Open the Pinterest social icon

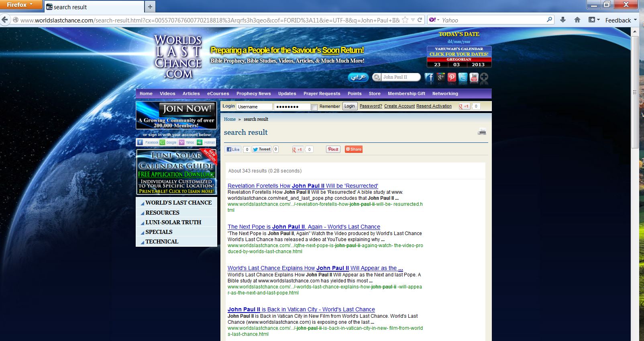tap(452, 77)
